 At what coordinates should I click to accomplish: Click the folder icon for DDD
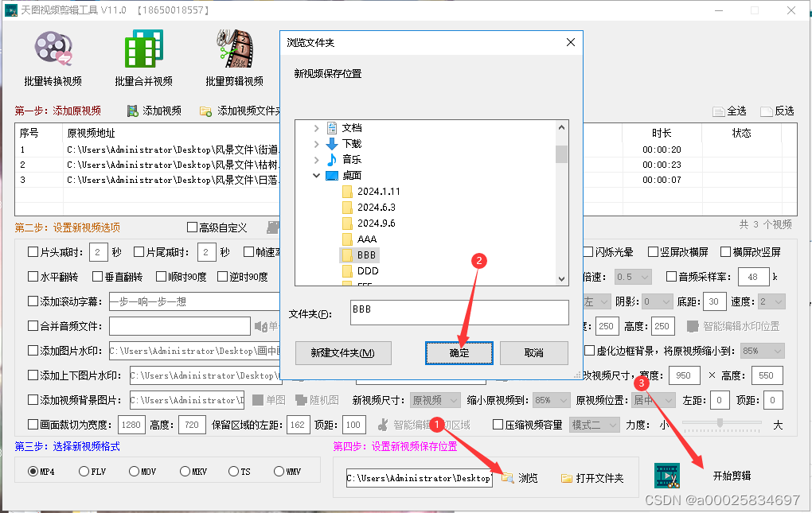[347, 271]
